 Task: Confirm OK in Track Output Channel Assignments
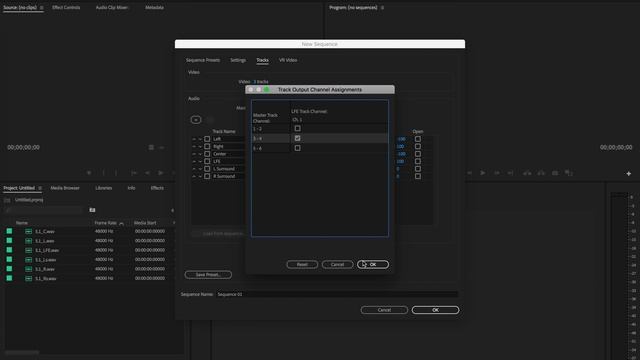click(373, 264)
